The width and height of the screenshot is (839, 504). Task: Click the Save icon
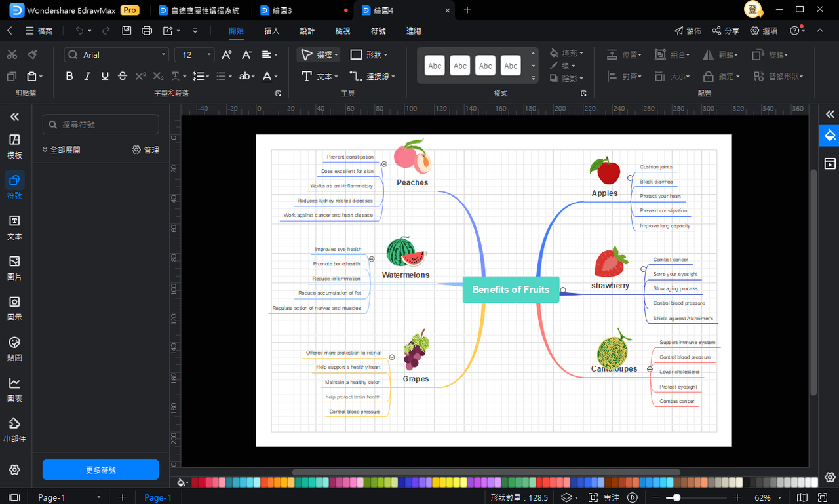127,31
